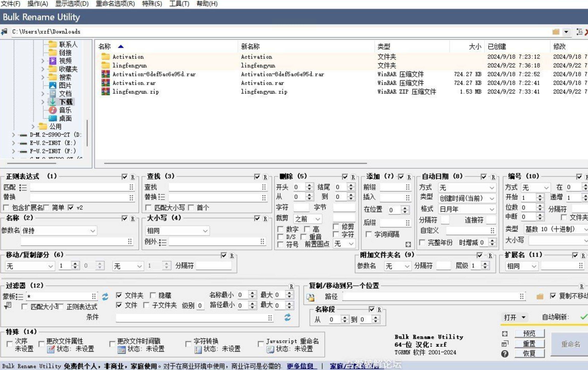Uncheck the 复制不移动 checkbox
Viewport: 588px width, 370px height.
click(x=553, y=296)
